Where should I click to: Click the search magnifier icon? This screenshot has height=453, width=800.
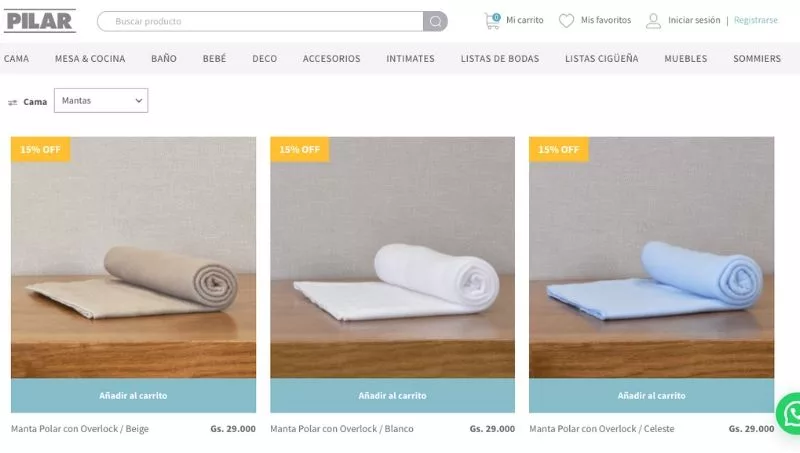[x=435, y=21]
